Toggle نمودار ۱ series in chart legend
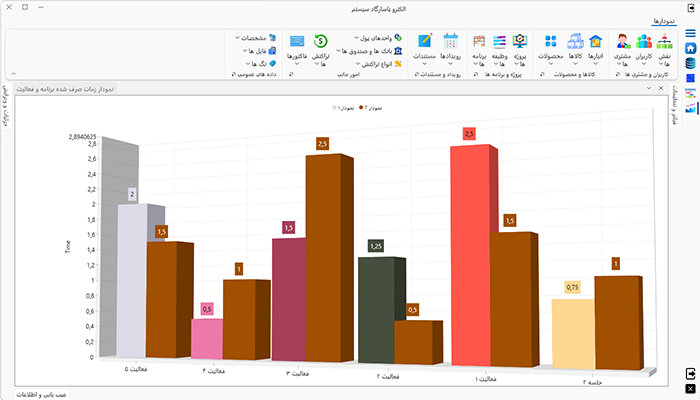The height and width of the screenshot is (400, 700). (343, 106)
